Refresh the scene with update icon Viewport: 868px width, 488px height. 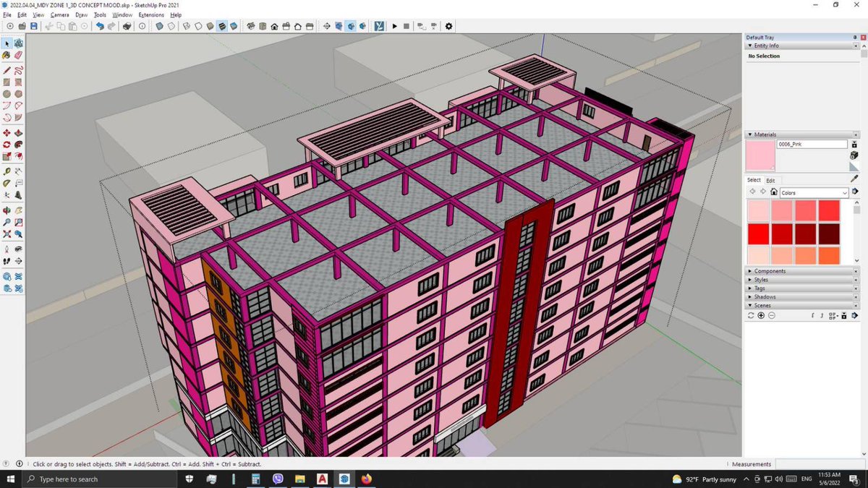[x=751, y=315]
